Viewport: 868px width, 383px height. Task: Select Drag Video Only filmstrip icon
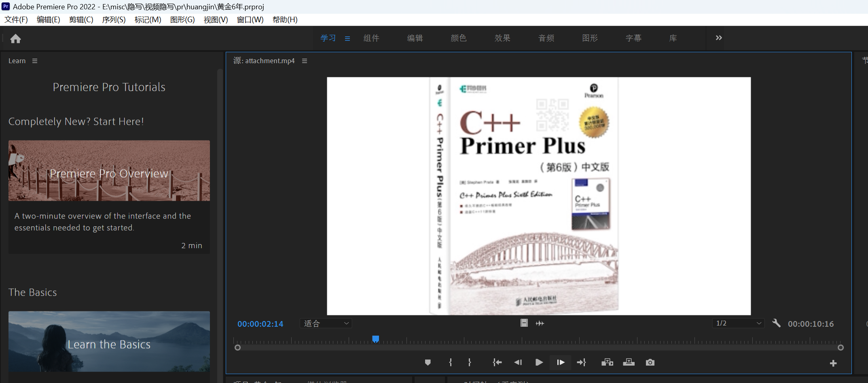(524, 323)
